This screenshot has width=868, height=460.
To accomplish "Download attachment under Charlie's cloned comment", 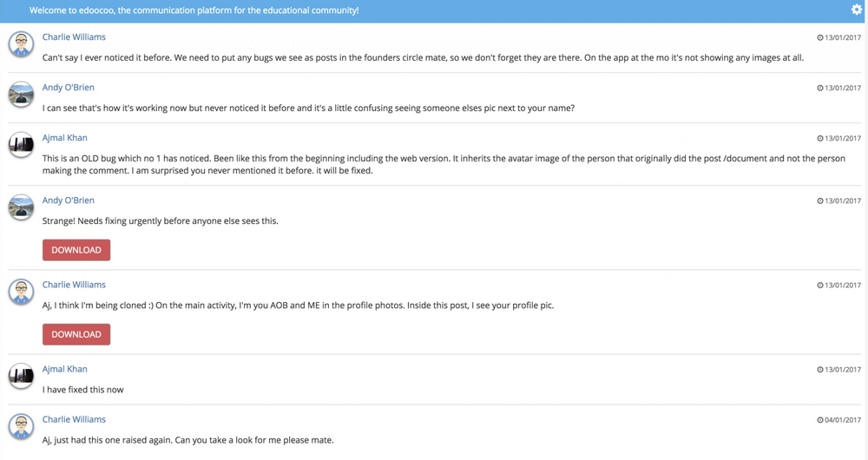I will point(76,334).
